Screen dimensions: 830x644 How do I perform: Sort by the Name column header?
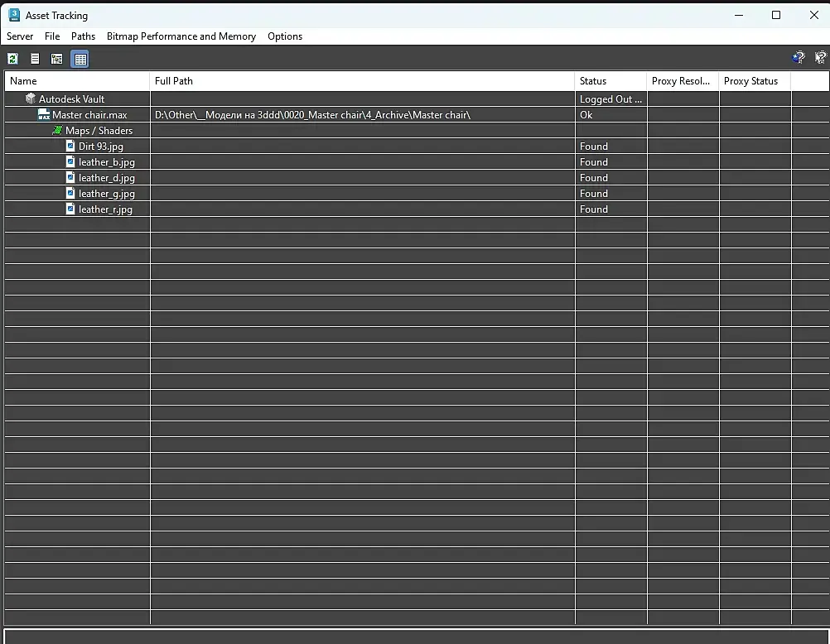pos(77,81)
